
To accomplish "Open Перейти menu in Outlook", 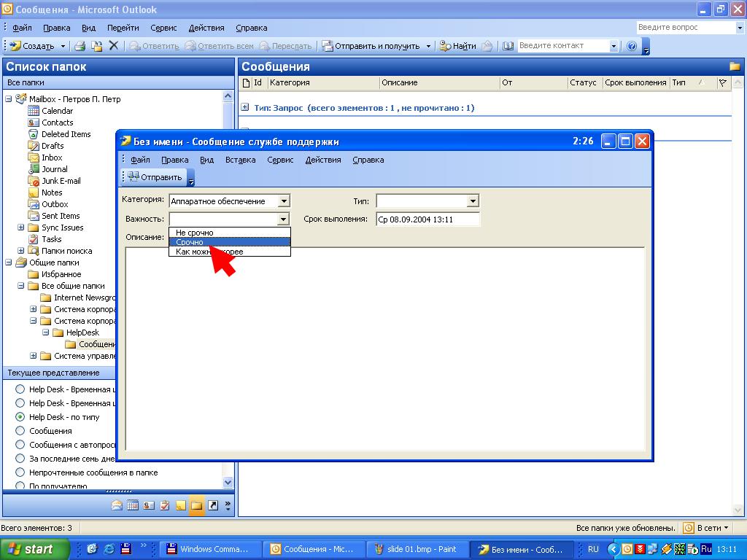I will point(123,28).
